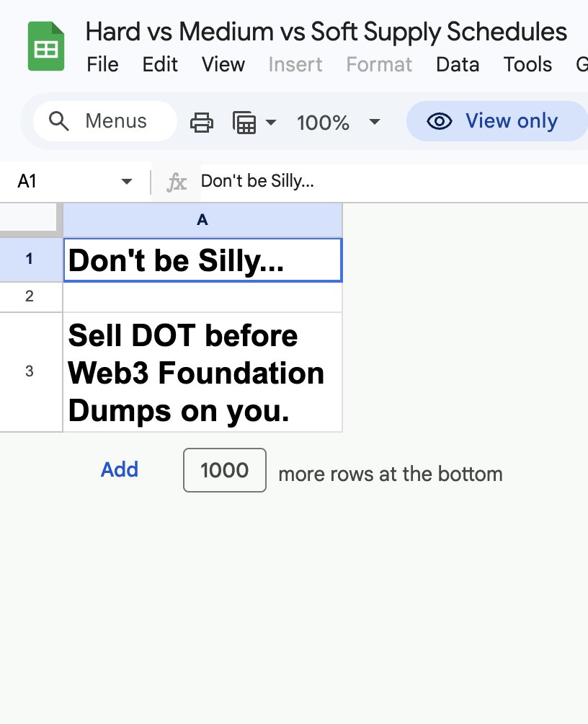588x724 pixels.
Task: Expand the filter views dropdown arrow
Action: [x=271, y=123]
